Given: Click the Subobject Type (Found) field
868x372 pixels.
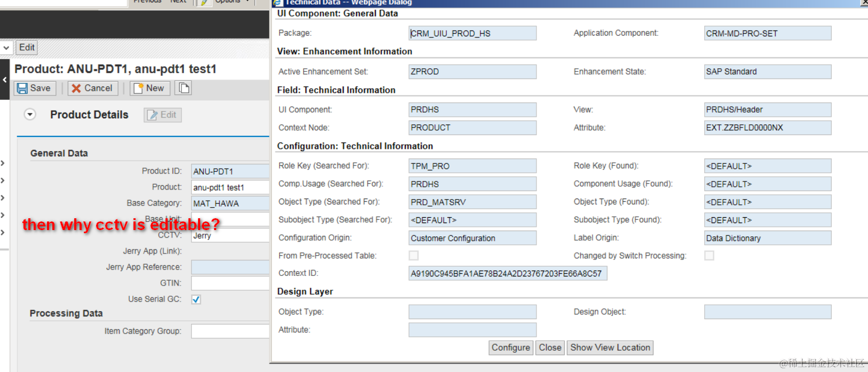Looking at the screenshot, I should click(768, 220).
